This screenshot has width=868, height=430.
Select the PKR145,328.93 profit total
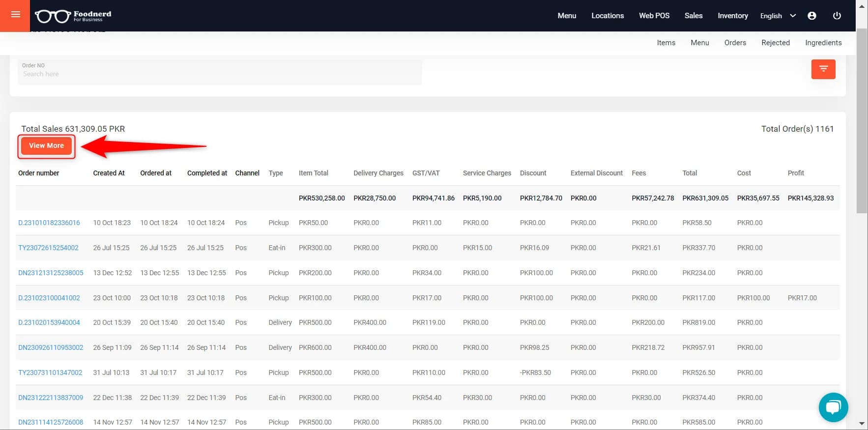click(x=811, y=198)
